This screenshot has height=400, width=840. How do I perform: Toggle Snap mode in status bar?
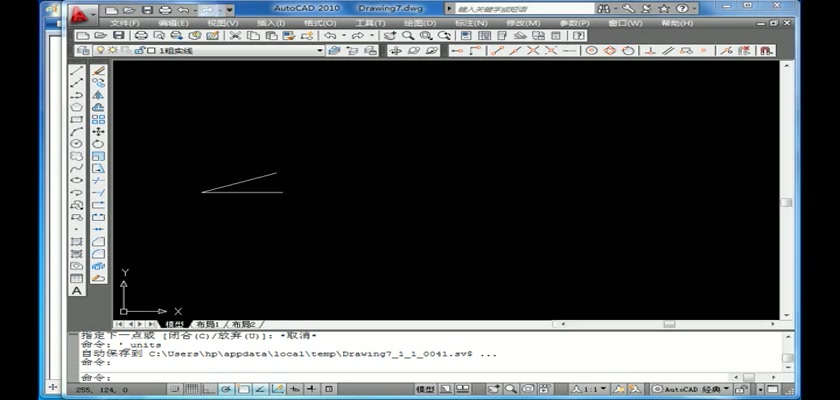(x=174, y=389)
